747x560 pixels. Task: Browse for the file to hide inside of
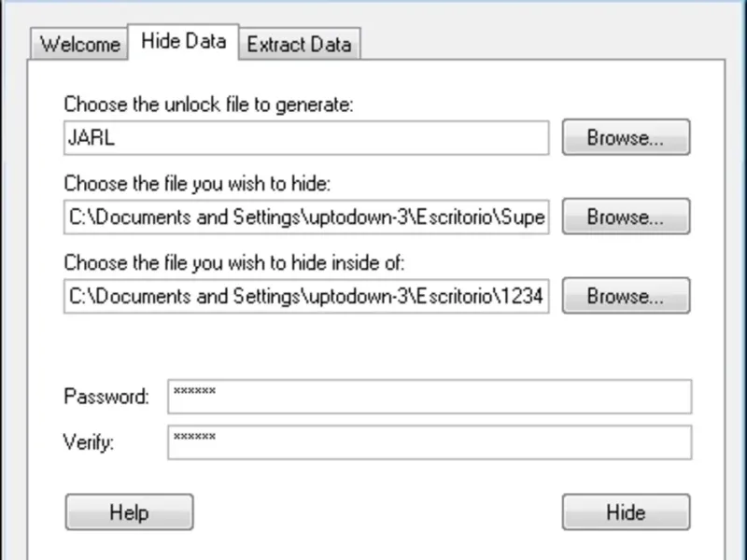625,296
